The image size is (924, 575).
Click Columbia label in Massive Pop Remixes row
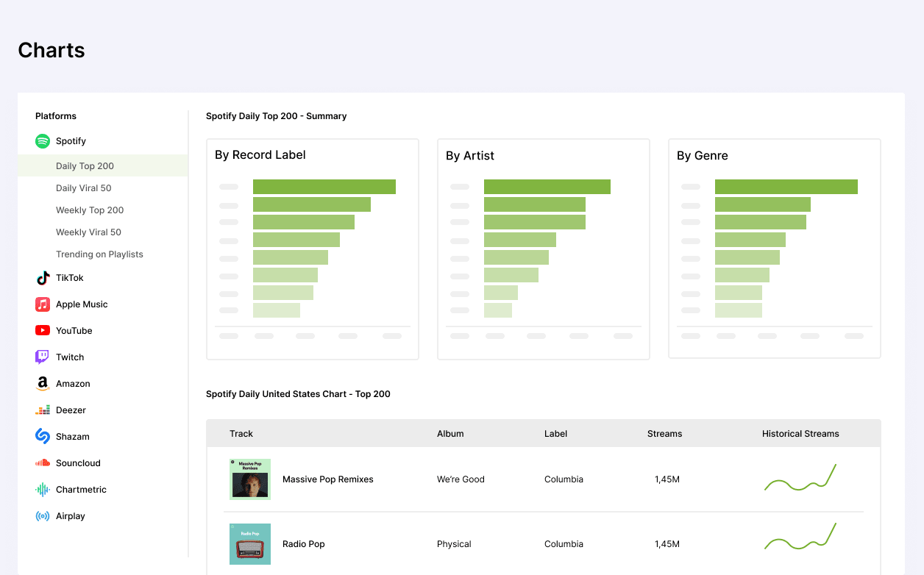564,479
